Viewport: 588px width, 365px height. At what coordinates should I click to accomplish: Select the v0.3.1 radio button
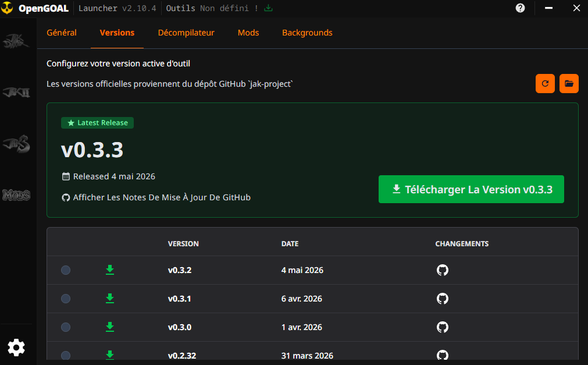click(66, 299)
